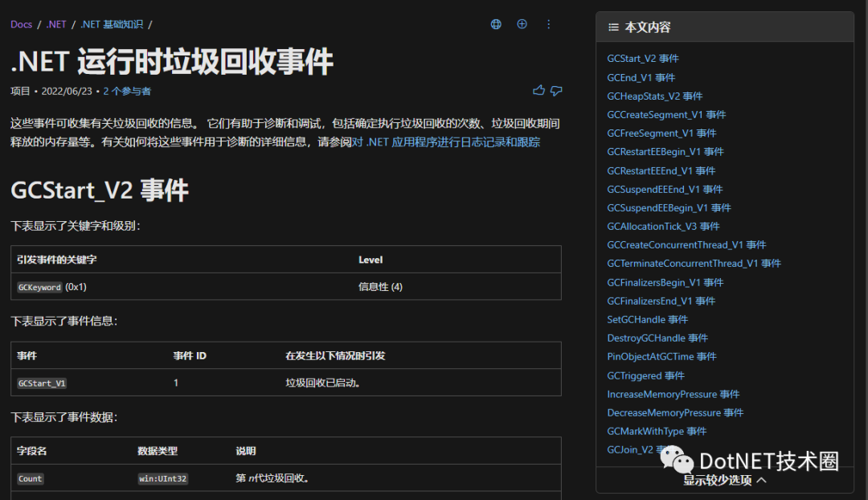Click the 数据类型 column header
The image size is (868, 500).
pos(158,451)
